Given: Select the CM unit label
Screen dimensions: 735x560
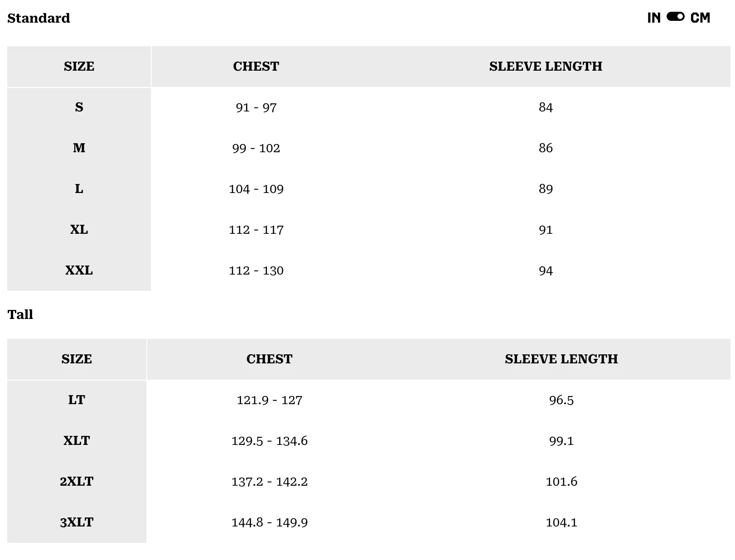Looking at the screenshot, I should click(700, 18).
